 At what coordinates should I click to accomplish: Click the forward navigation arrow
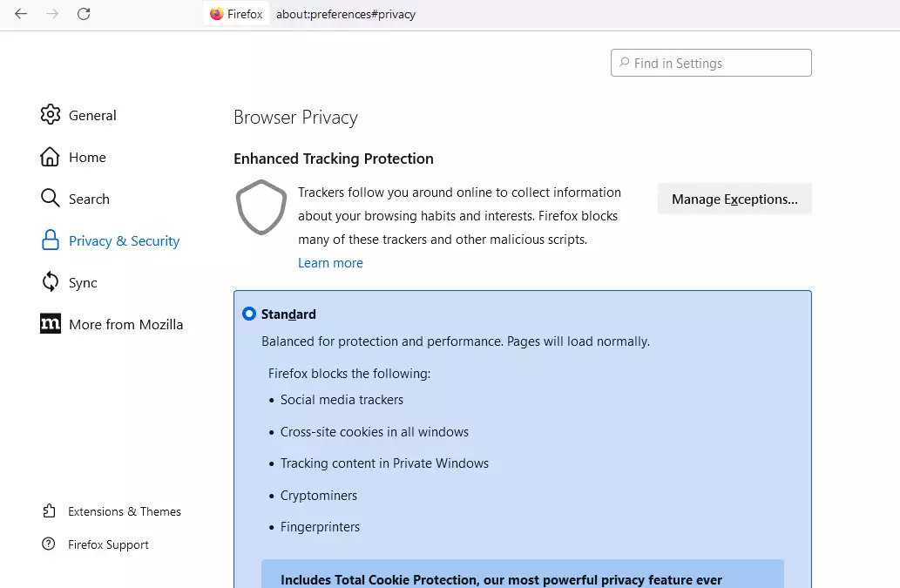[x=52, y=14]
